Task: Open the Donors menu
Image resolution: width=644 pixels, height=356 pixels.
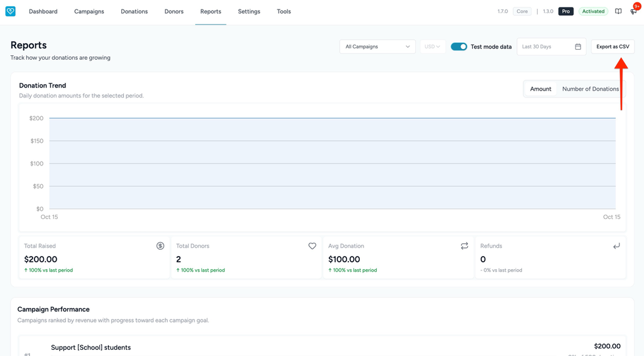Action: [174, 11]
